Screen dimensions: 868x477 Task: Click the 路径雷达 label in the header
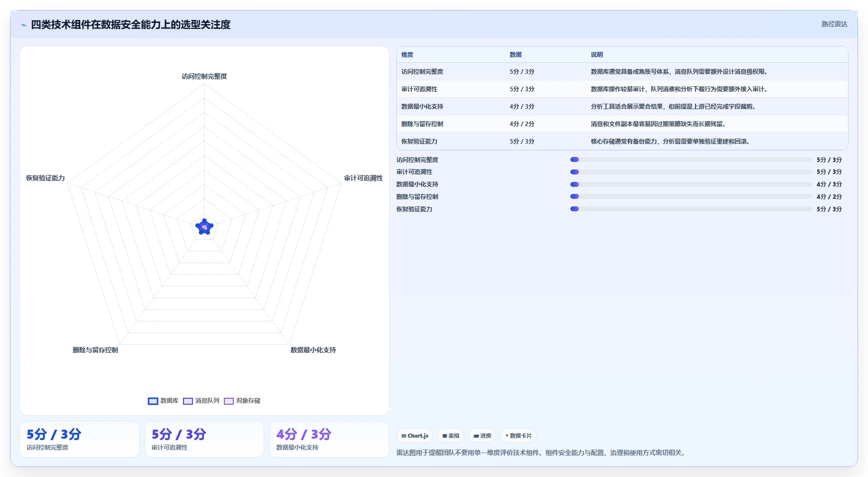[x=834, y=24]
